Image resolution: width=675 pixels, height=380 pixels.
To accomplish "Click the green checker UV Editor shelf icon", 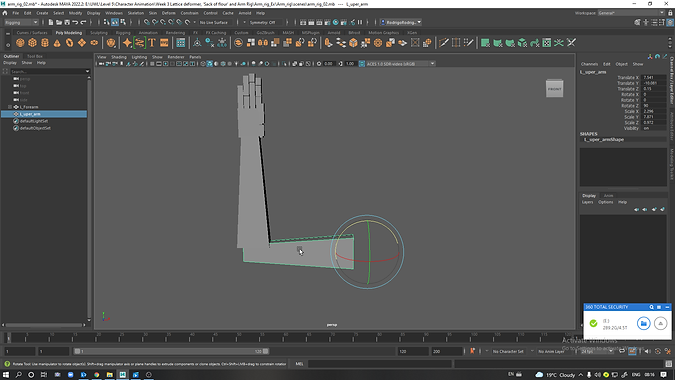I will point(547,43).
